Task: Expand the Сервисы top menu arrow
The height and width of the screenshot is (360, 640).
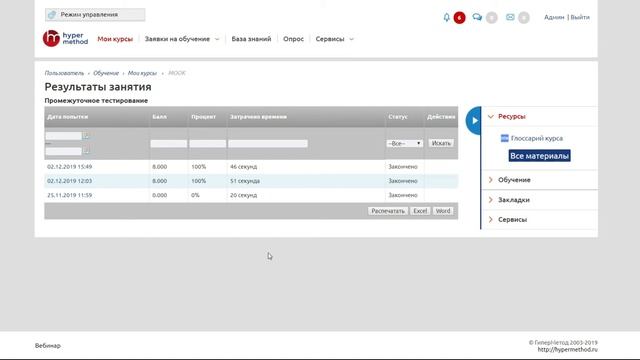Action: 351,39
